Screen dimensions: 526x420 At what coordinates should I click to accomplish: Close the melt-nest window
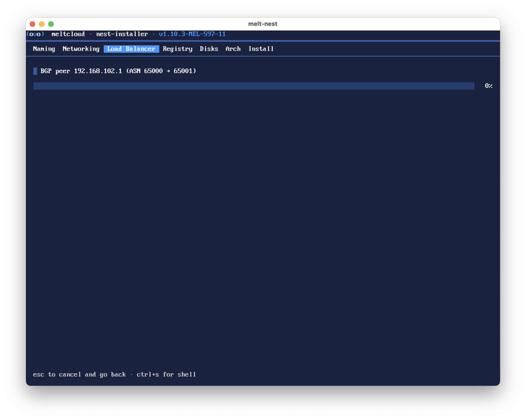coord(32,24)
